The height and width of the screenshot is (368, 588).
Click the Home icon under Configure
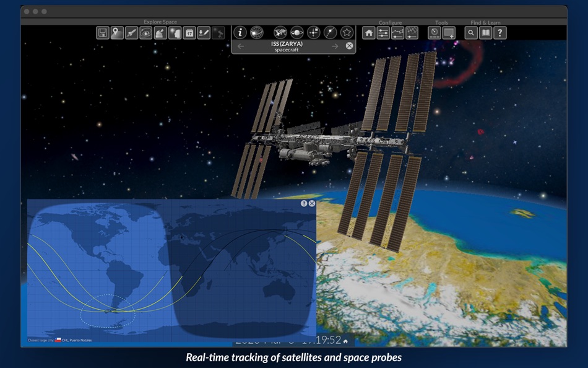(x=369, y=33)
